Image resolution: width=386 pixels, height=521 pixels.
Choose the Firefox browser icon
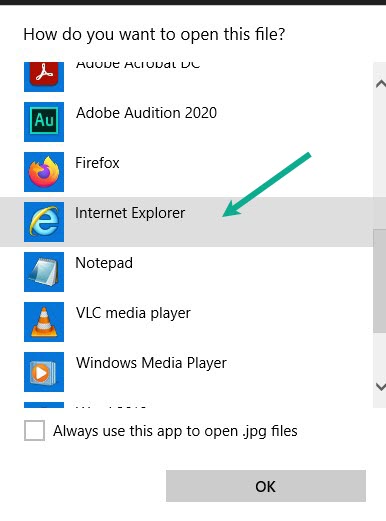[x=44, y=172]
